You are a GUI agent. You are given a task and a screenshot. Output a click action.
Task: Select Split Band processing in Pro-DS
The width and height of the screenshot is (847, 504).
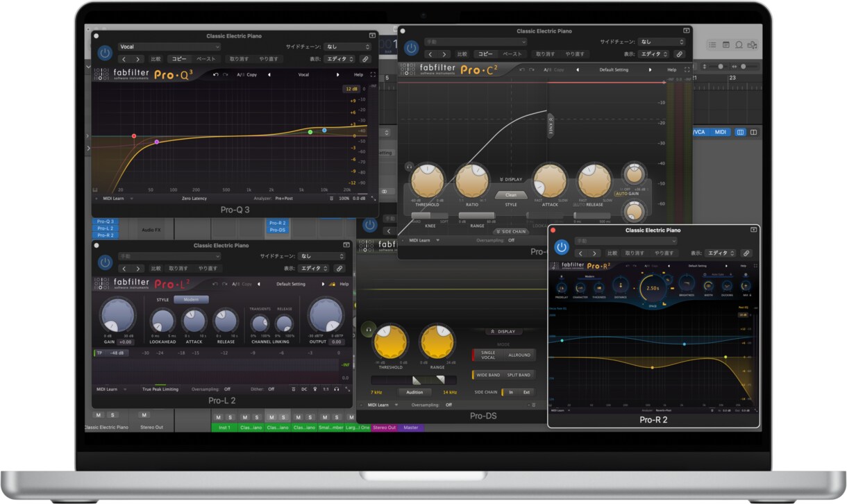pos(518,375)
